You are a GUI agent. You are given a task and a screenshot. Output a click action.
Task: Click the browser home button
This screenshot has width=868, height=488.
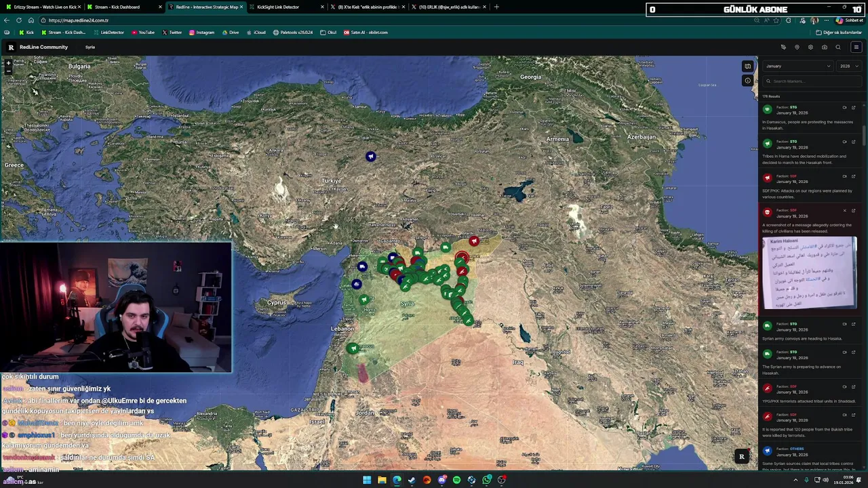click(31, 20)
